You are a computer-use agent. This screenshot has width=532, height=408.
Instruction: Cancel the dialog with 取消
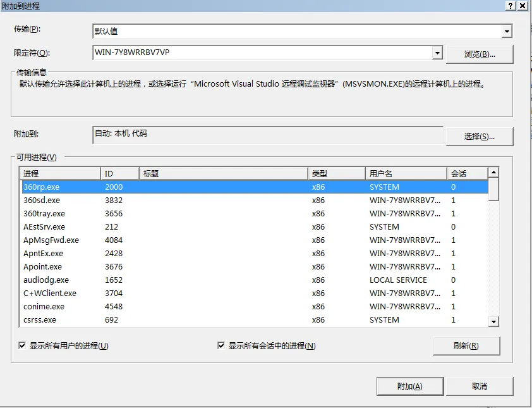coord(480,386)
